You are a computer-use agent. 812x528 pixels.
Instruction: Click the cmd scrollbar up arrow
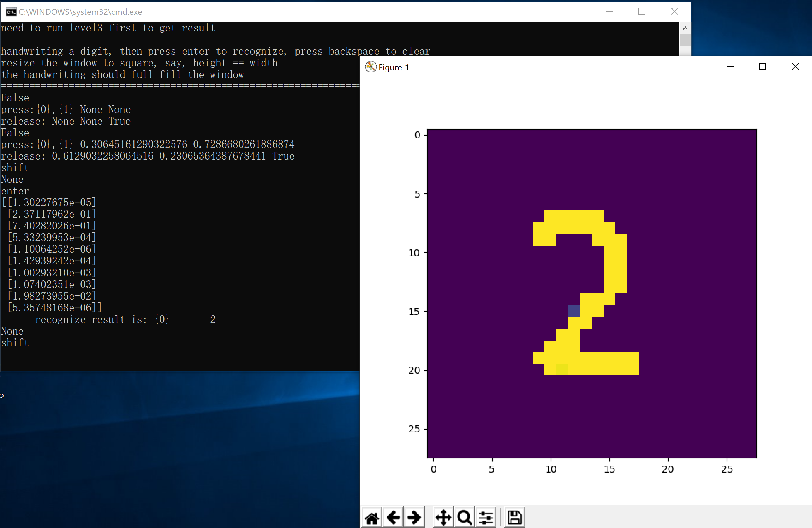(685, 28)
